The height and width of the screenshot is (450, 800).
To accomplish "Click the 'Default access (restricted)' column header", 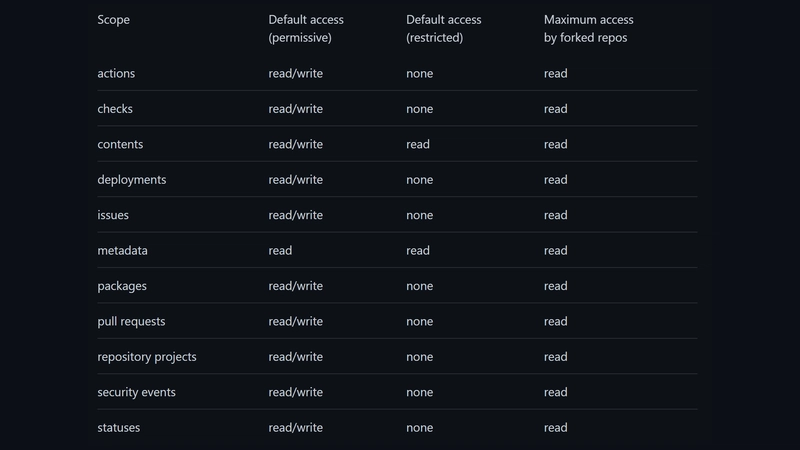I will 443,29.
